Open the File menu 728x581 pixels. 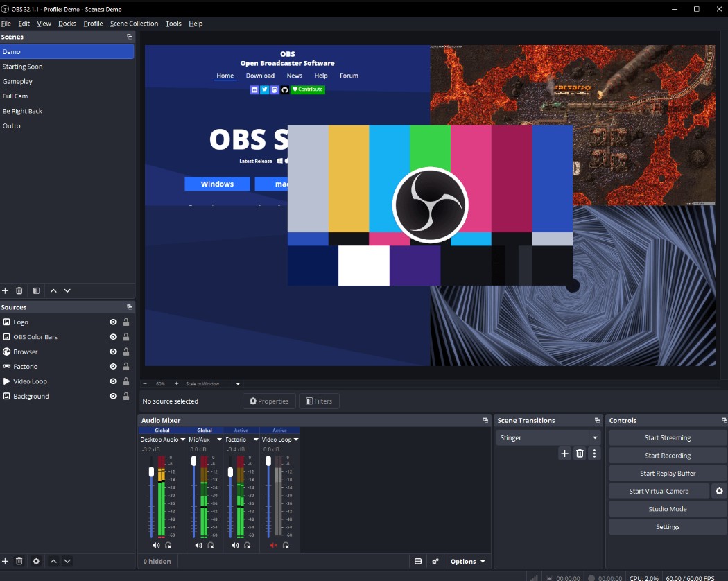(6, 23)
